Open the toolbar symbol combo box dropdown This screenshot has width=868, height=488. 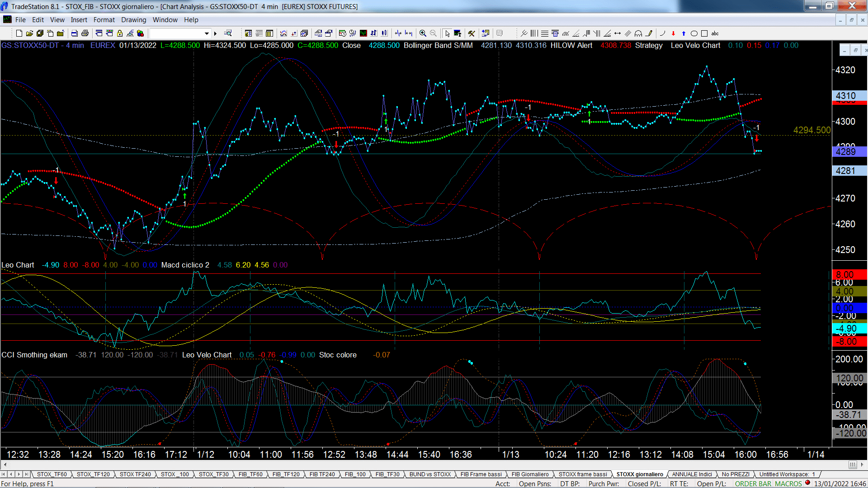pos(207,33)
